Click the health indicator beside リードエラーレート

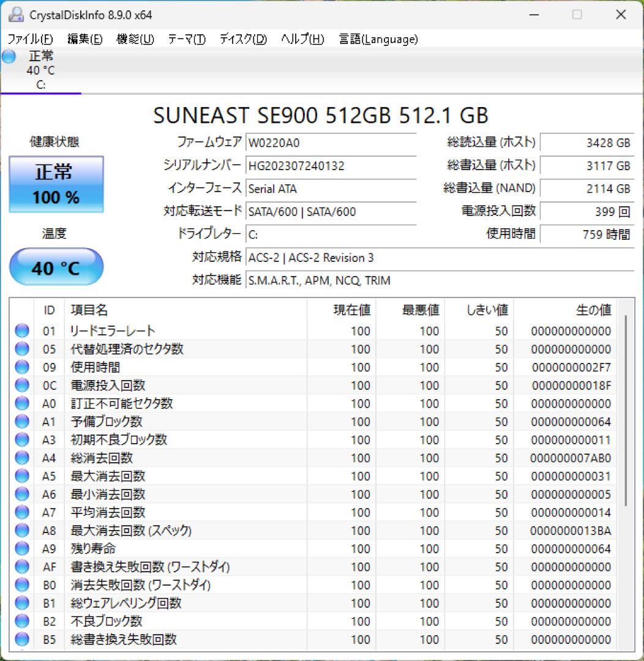[x=21, y=330]
